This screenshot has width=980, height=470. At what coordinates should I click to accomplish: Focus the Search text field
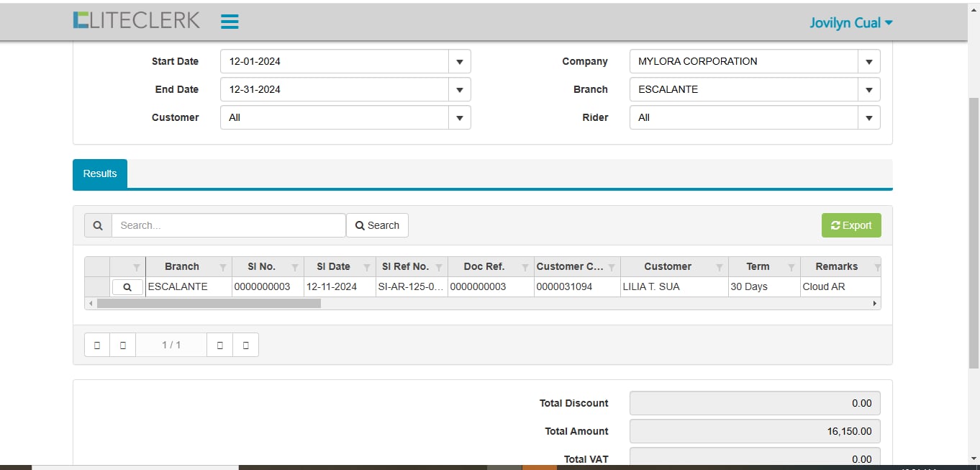click(x=228, y=226)
